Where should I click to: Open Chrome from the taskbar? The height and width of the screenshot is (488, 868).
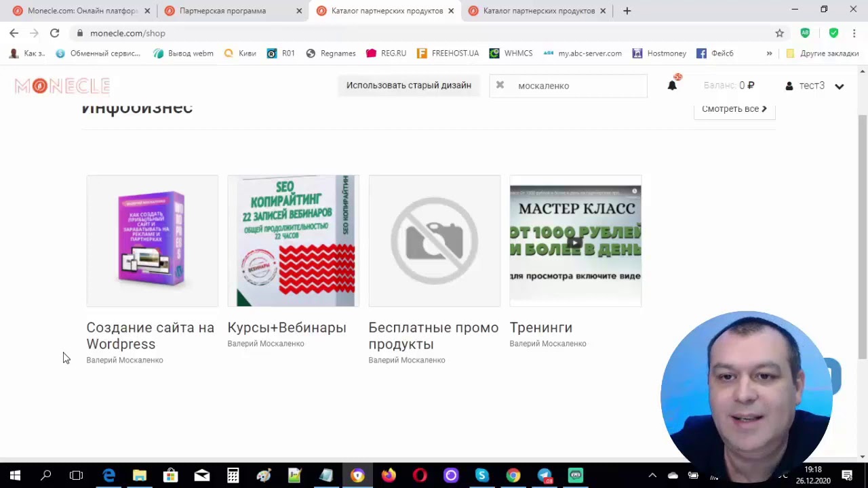pyautogui.click(x=513, y=475)
